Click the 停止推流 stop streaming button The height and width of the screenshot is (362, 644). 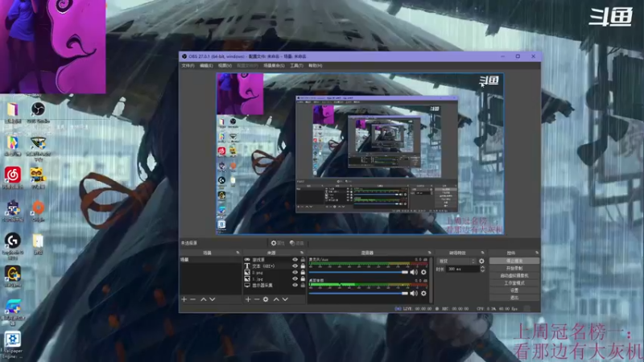point(514,261)
